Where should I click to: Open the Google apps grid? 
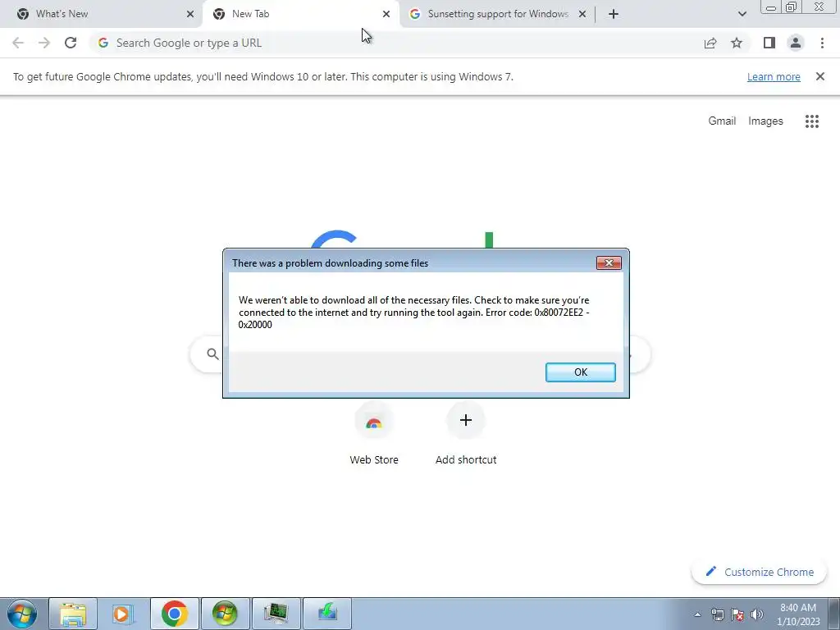811,121
